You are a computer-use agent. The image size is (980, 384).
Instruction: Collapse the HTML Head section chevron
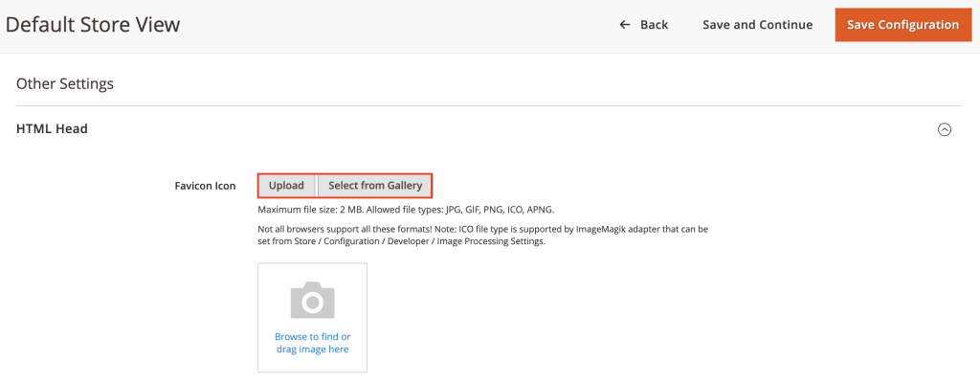(x=944, y=129)
